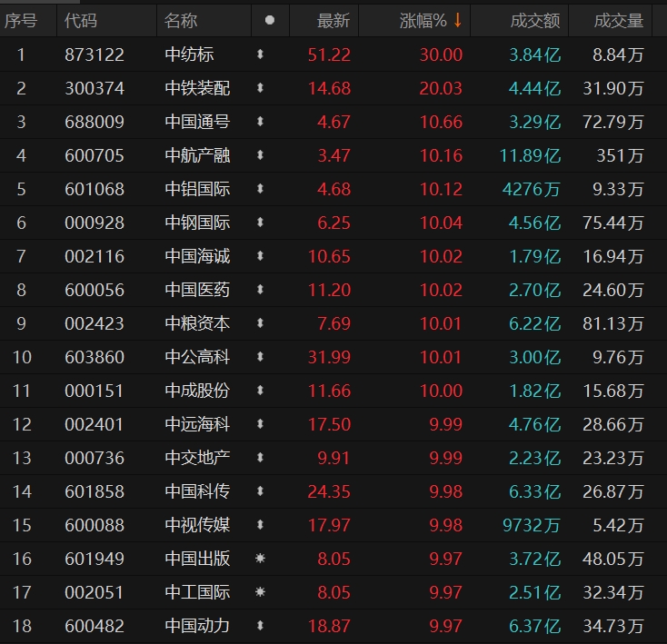Select the 中粮资本 stock name
This screenshot has height=644, width=667.
[x=197, y=323]
